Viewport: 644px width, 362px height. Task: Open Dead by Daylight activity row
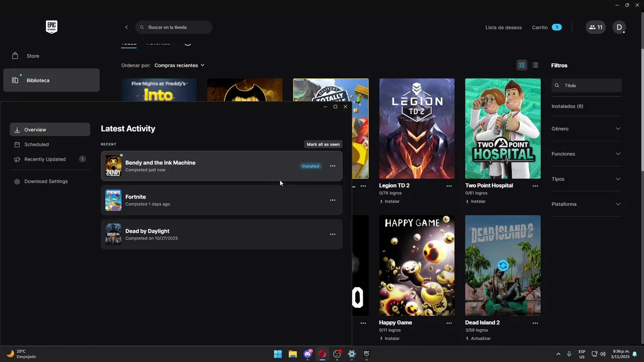click(x=221, y=234)
